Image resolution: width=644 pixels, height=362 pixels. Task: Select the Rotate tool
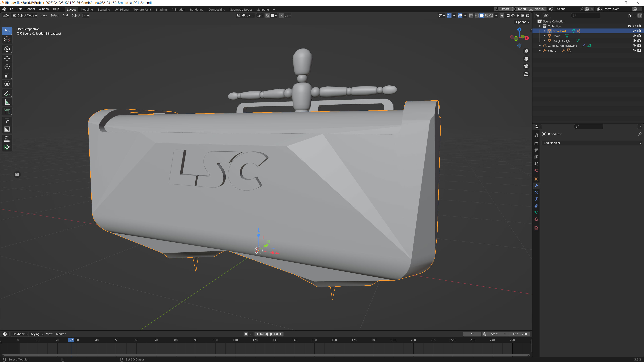7,67
